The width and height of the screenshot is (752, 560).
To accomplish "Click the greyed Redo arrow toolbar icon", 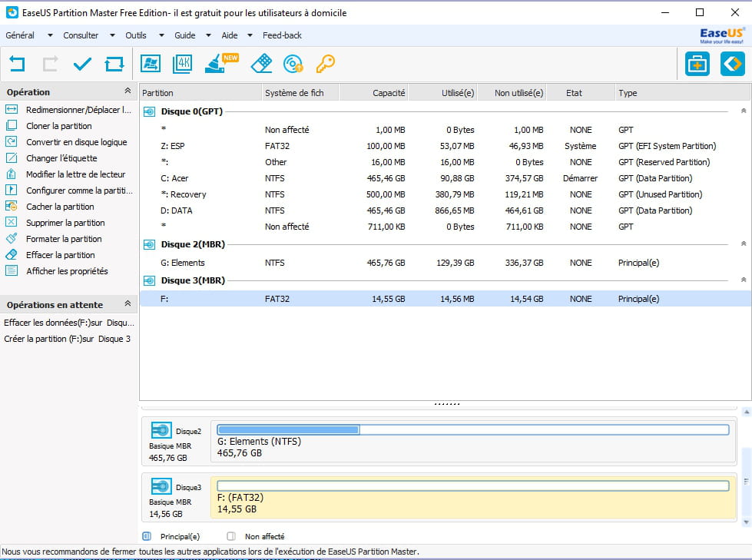I will [x=50, y=63].
